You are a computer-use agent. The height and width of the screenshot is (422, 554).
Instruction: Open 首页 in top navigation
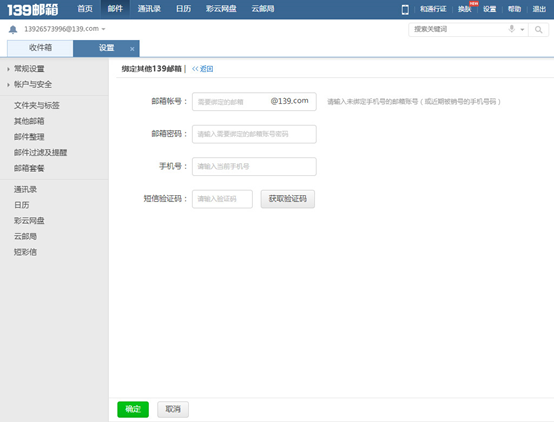[85, 9]
